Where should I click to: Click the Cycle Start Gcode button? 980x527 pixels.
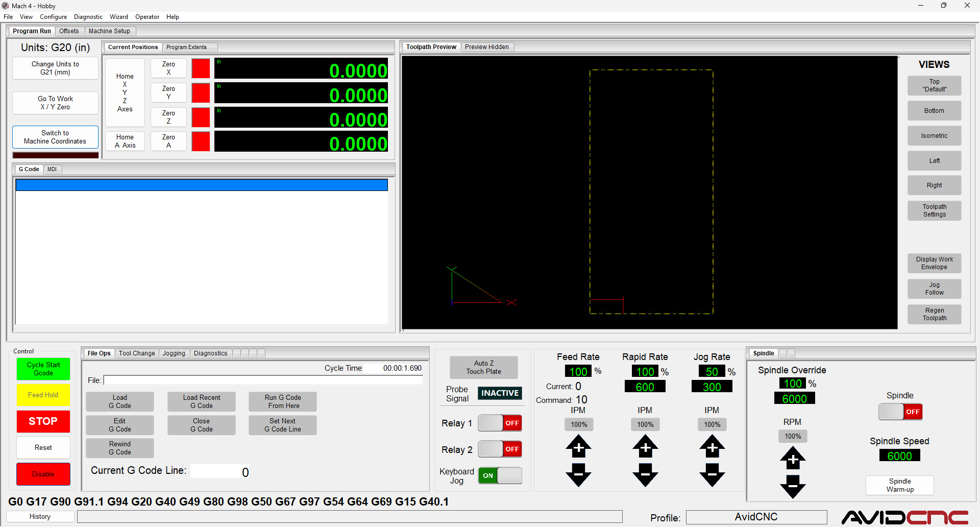pyautogui.click(x=43, y=369)
